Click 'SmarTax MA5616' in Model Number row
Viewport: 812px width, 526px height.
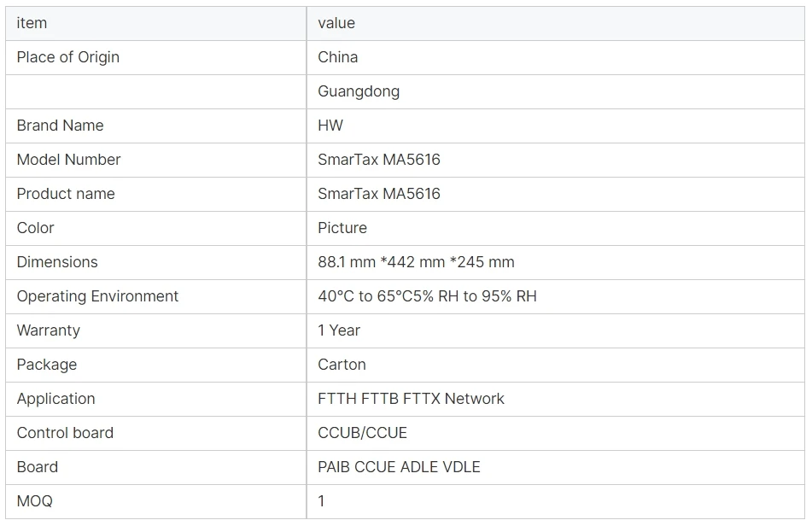click(x=379, y=160)
